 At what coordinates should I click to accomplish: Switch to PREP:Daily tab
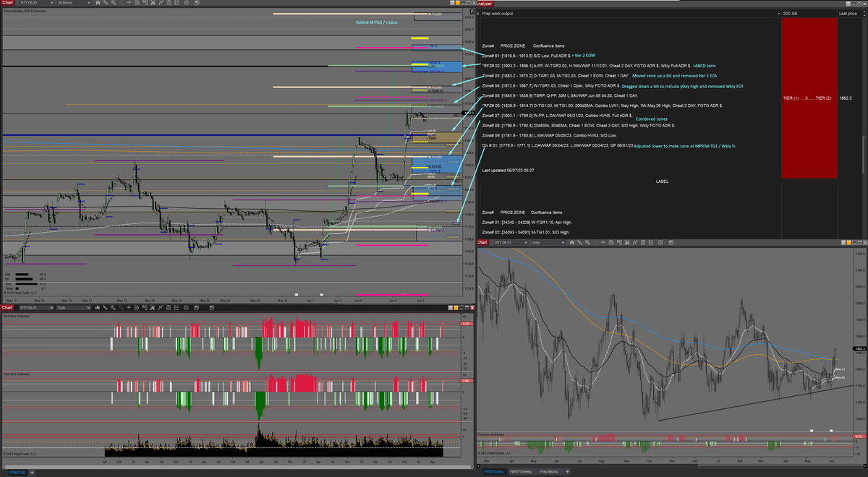coord(494,472)
